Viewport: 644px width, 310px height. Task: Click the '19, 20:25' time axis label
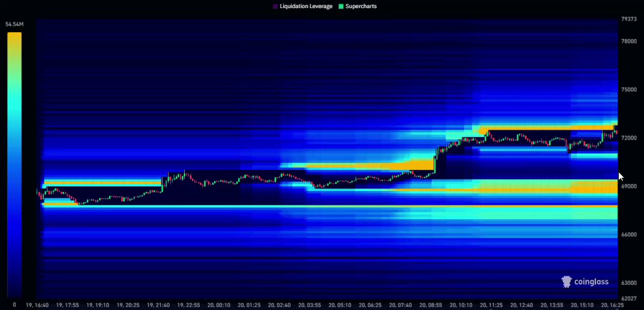click(x=128, y=305)
